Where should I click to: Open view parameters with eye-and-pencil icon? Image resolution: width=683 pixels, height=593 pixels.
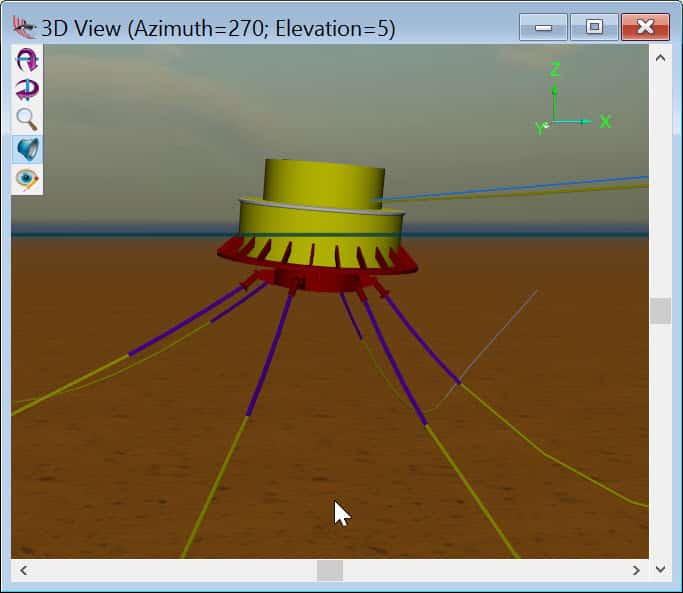pos(27,179)
